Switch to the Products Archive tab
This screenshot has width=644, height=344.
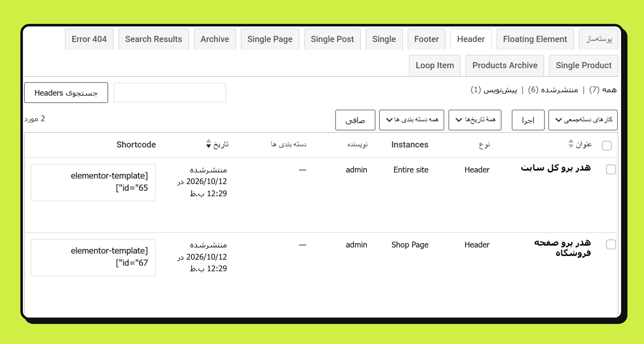(505, 65)
